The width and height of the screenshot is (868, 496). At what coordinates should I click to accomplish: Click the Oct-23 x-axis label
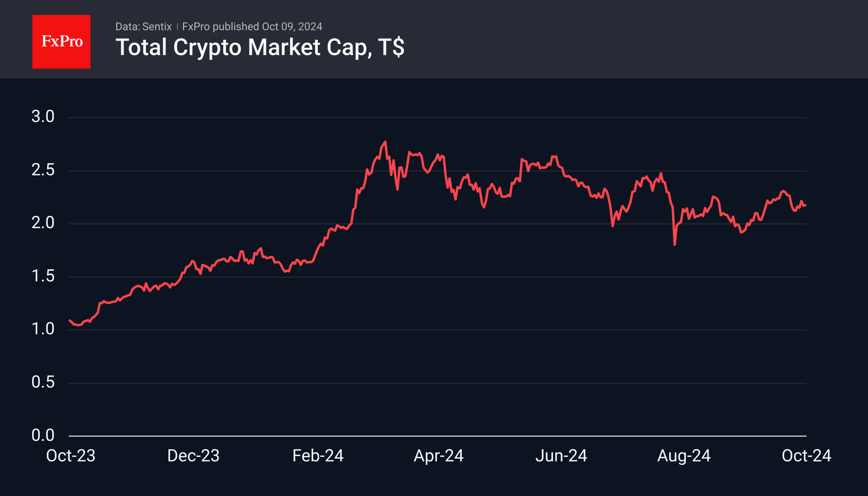click(71, 456)
